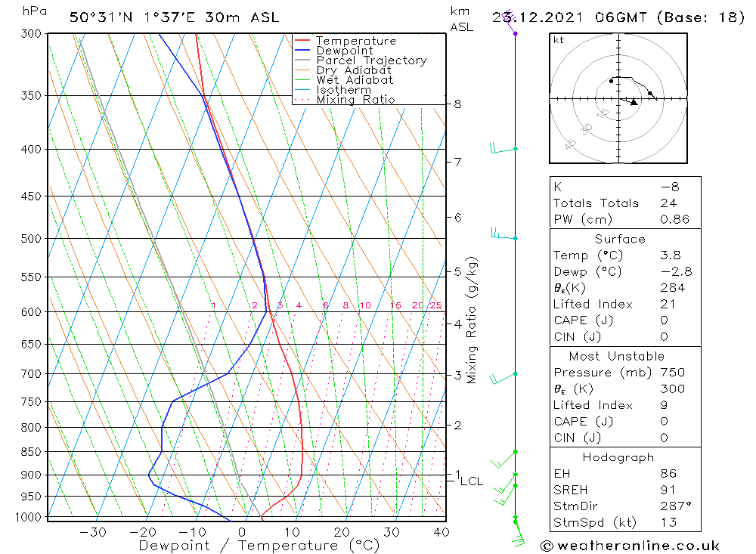Image resolution: width=756 pixels, height=554 pixels.
Task: Click the '8' km altitude label
Action: point(457,104)
